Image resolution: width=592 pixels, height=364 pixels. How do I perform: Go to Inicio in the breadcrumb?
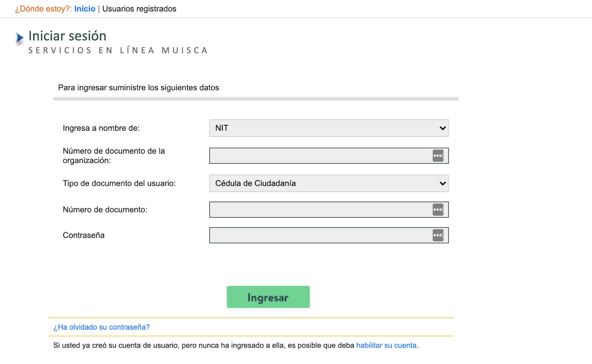point(85,9)
